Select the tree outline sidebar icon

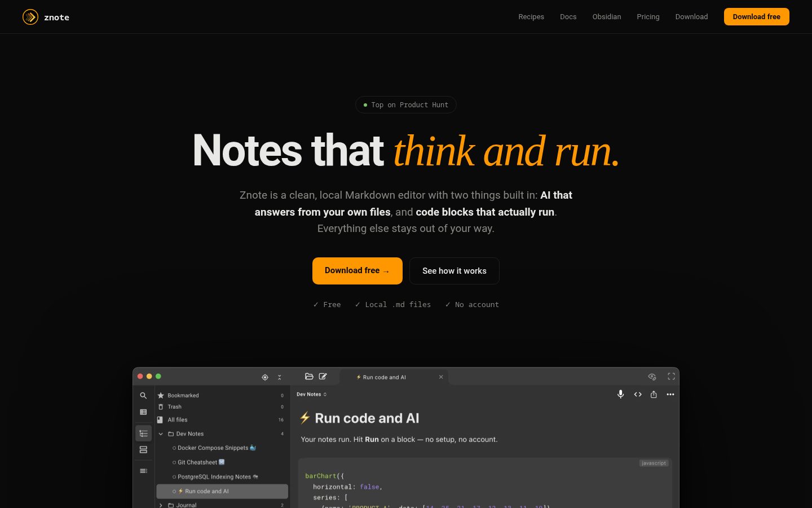pos(143,433)
